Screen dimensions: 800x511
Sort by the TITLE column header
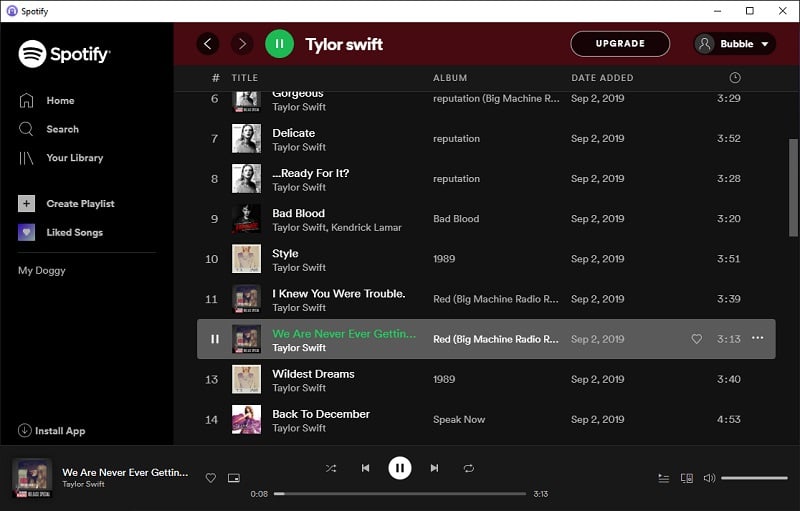(x=244, y=78)
